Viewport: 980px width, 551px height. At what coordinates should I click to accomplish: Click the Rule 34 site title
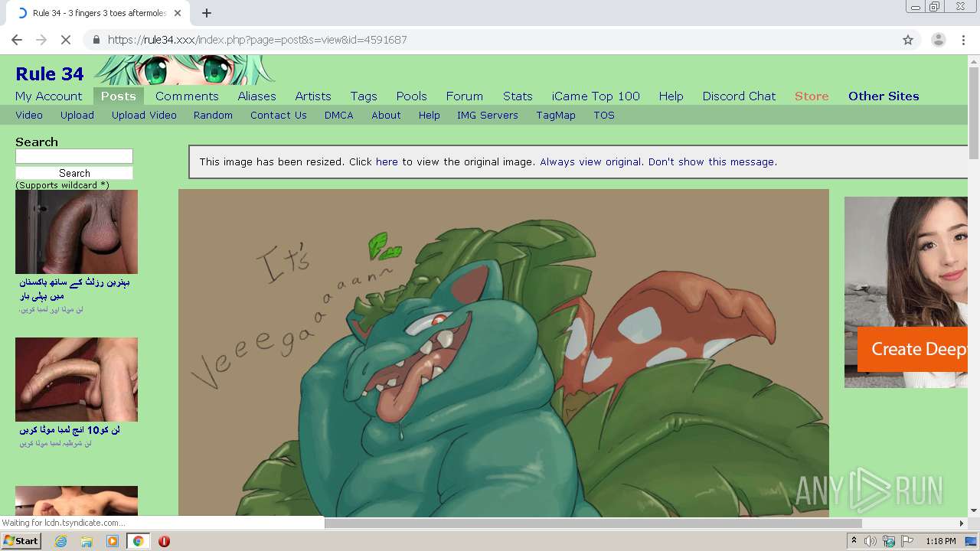(50, 73)
